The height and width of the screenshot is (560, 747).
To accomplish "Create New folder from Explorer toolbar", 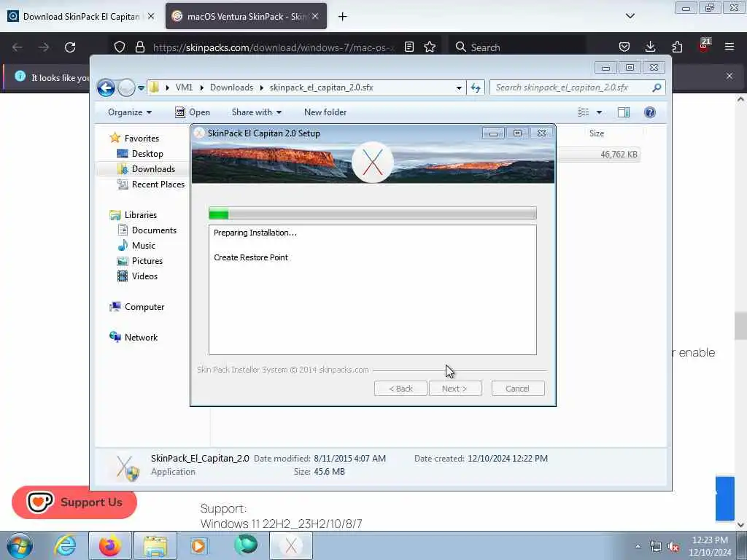I will (x=325, y=112).
